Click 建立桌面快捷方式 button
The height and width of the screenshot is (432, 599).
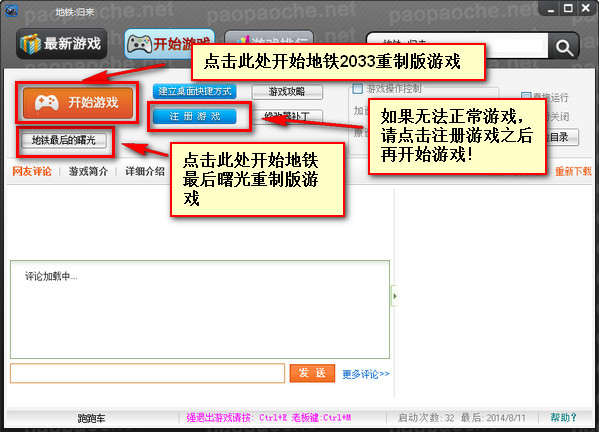[194, 91]
